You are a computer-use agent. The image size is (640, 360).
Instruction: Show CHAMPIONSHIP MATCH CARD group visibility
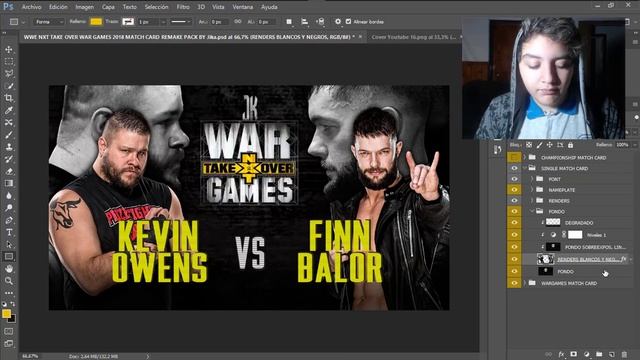coord(514,157)
